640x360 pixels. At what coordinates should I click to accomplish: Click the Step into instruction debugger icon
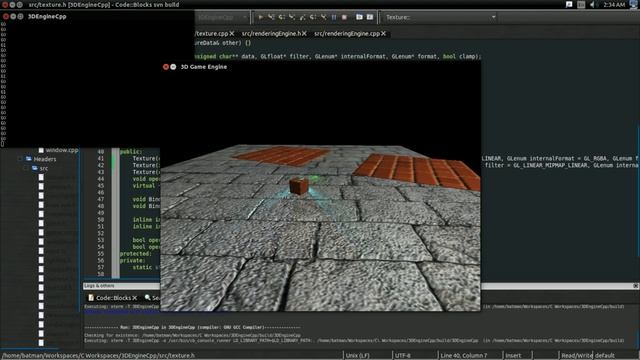(x=323, y=17)
